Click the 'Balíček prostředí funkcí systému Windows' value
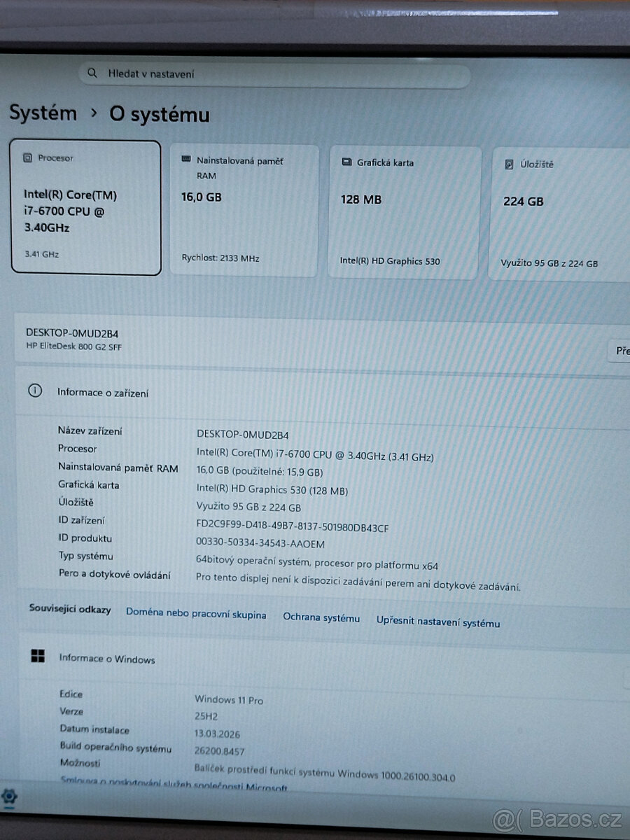Screen dimensions: 630x840 325,774
